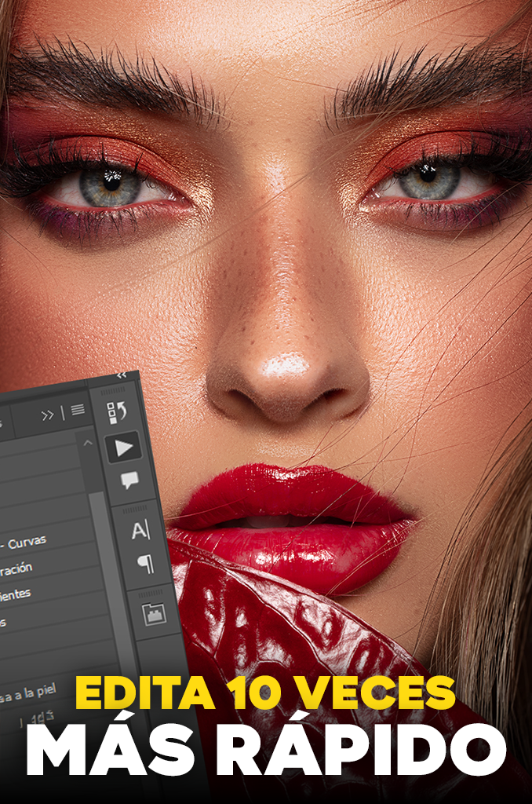Viewport: 532px width, 804px height.
Task: Open the Character panel icon
Action: (140, 530)
